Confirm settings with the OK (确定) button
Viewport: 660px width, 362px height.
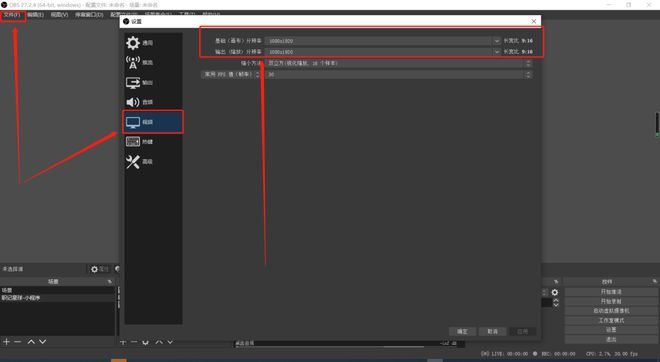click(462, 332)
